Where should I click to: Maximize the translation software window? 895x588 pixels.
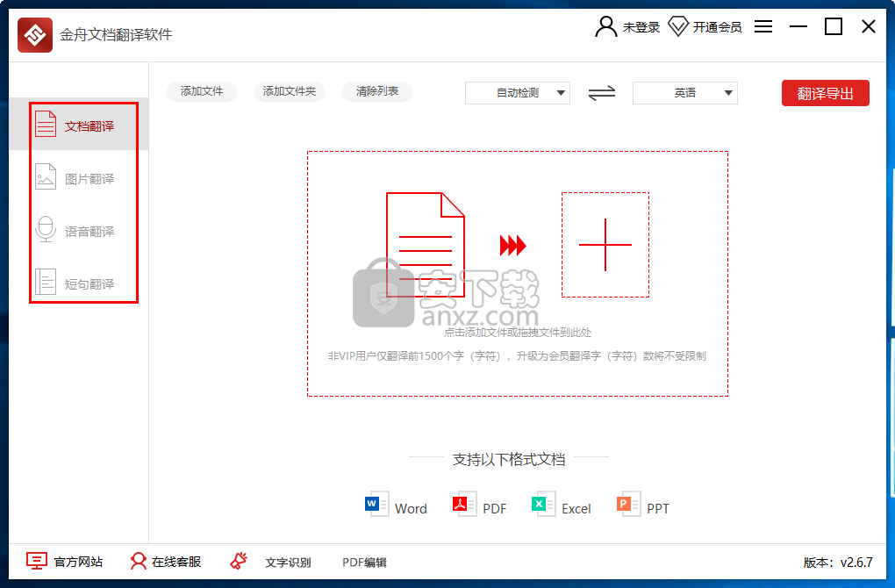(x=834, y=26)
